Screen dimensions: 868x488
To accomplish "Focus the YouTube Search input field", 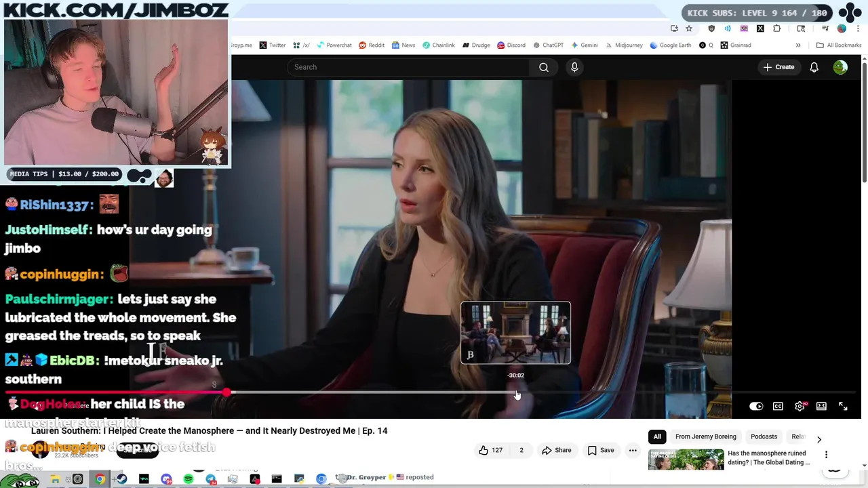I will (x=408, y=67).
